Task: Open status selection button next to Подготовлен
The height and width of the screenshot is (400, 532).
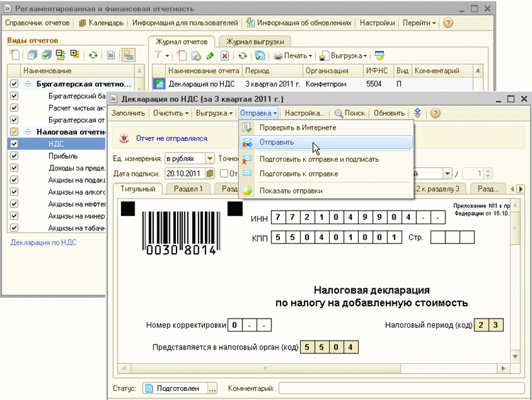Action: pos(213,389)
